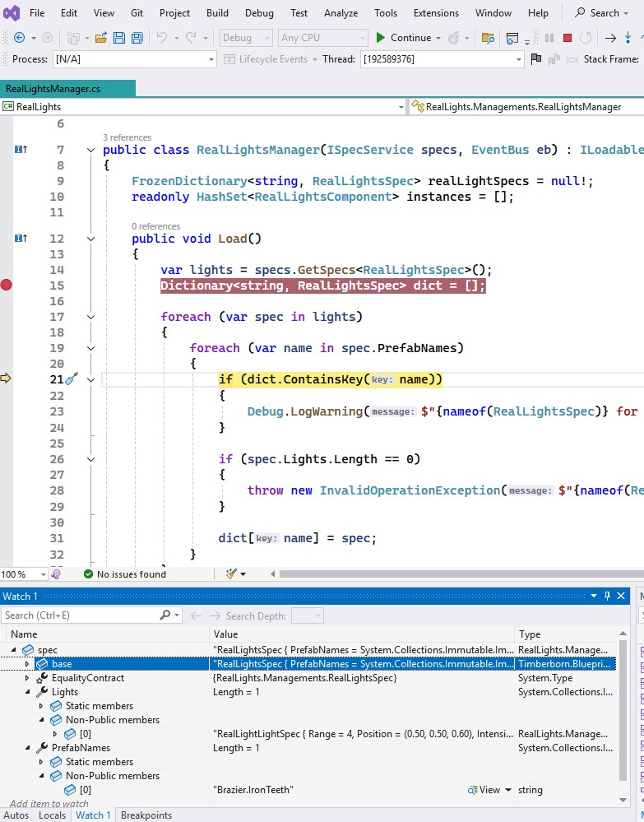This screenshot has width=644, height=822.
Task: Switch to the Locals tab
Action: [x=52, y=815]
